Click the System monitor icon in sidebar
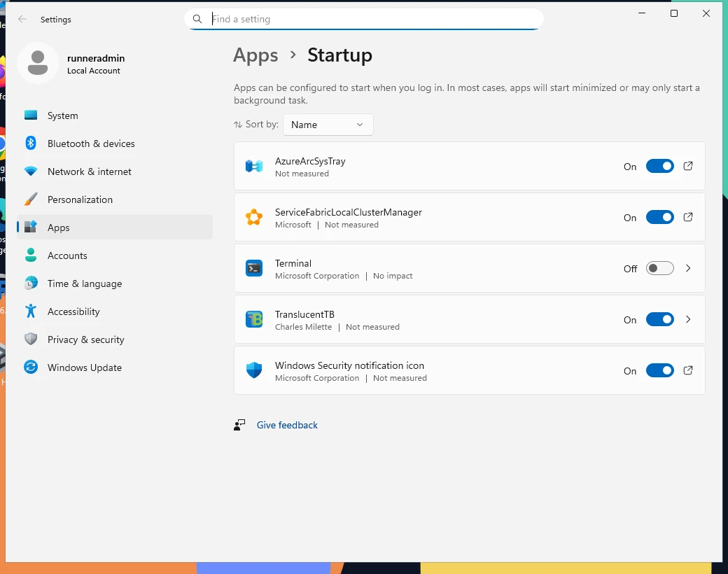This screenshot has width=728, height=574. coord(31,115)
